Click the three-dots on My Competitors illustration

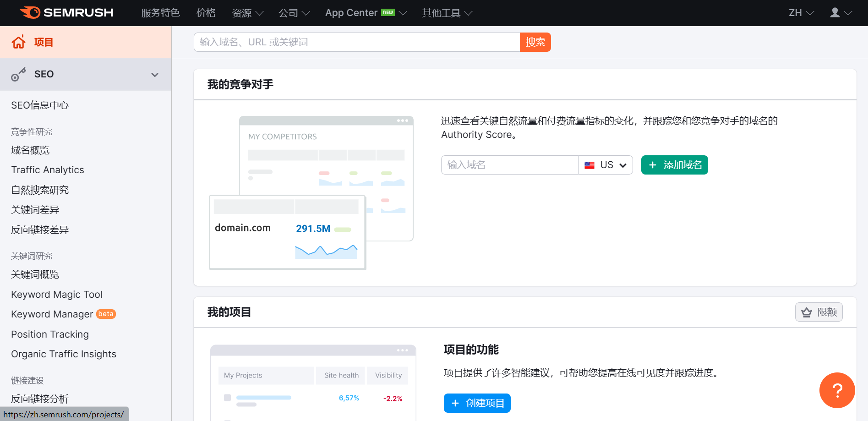(403, 120)
